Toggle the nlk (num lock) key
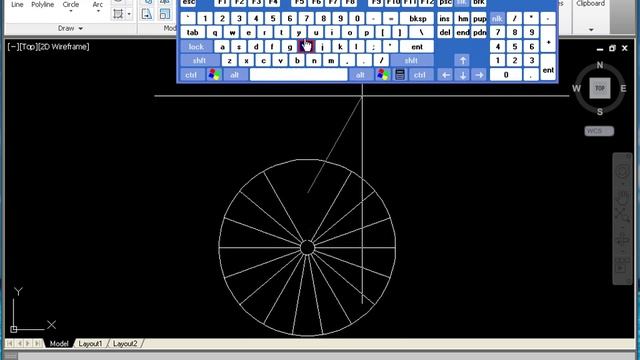The width and height of the screenshot is (640, 360). click(x=497, y=18)
